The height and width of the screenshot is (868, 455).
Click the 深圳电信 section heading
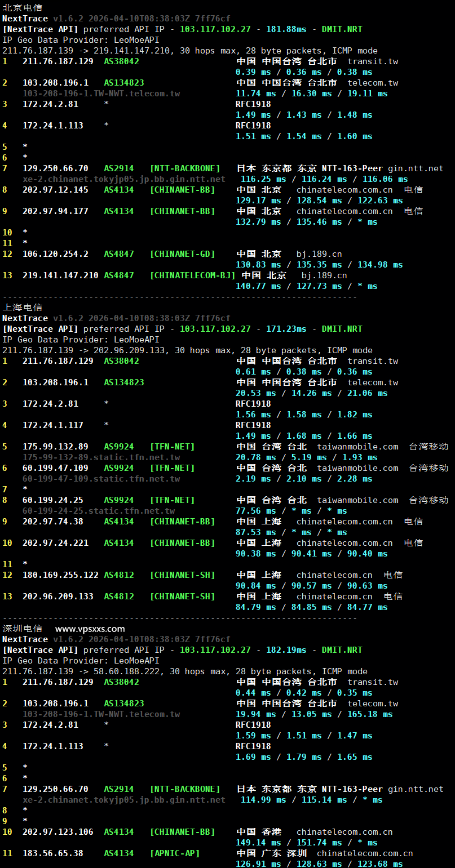pyautogui.click(x=22, y=629)
